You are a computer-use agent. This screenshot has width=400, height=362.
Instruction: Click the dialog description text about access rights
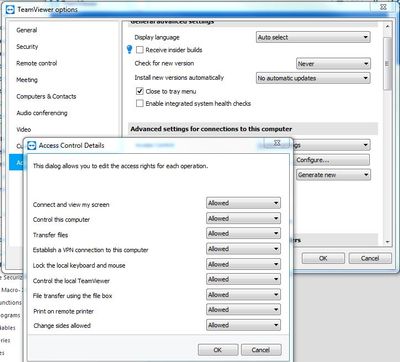tap(120, 166)
